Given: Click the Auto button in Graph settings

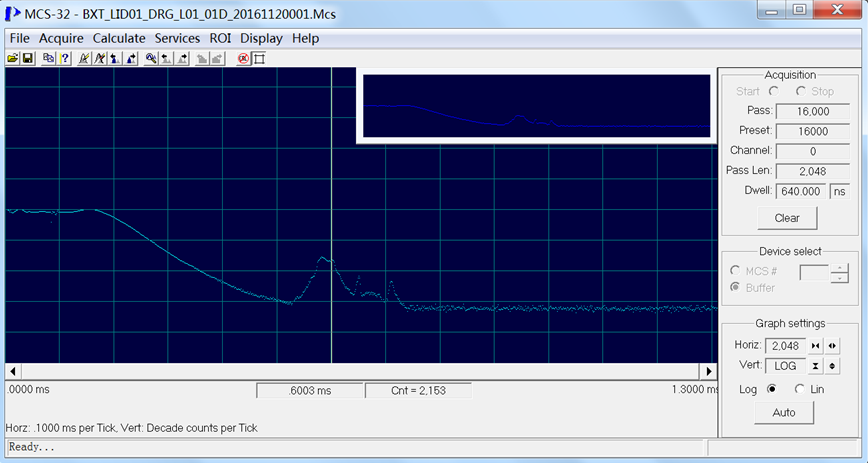Looking at the screenshot, I should click(784, 413).
